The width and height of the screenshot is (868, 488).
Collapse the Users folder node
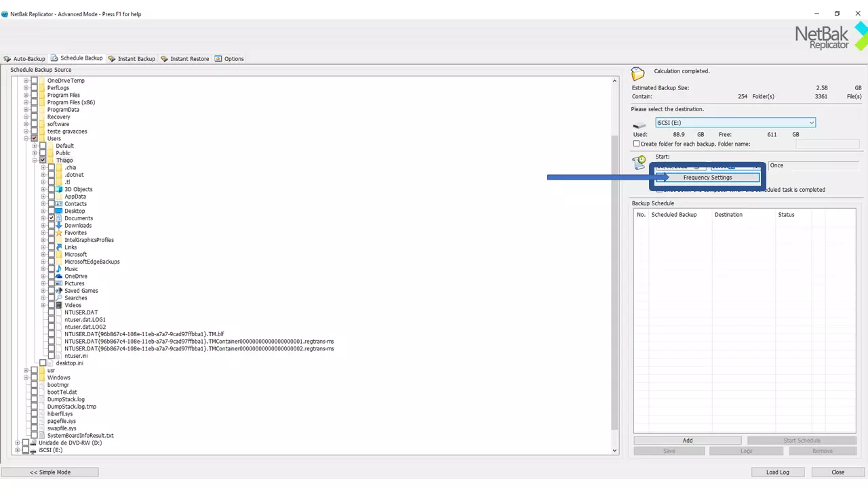[x=26, y=138]
